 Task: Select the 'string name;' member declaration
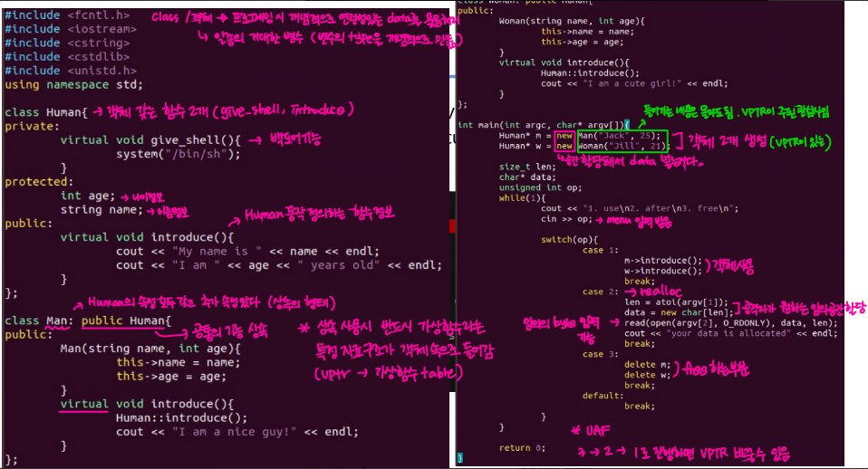pos(101,210)
